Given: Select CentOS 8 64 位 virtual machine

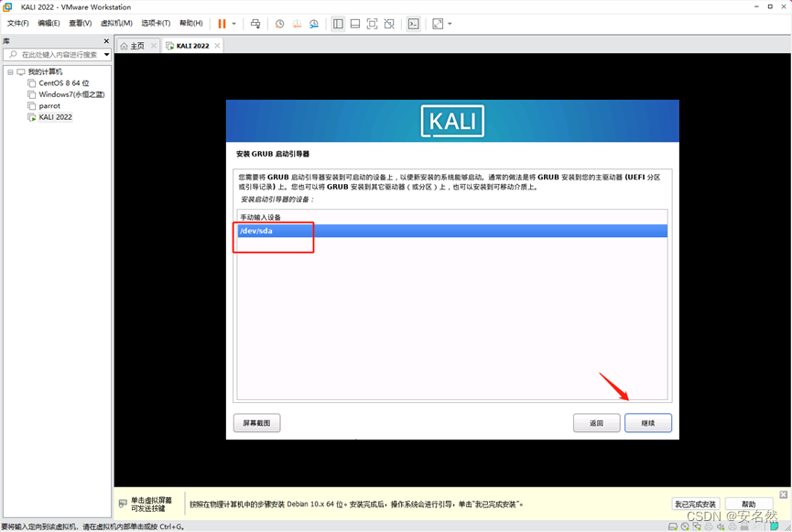Looking at the screenshot, I should 64,82.
